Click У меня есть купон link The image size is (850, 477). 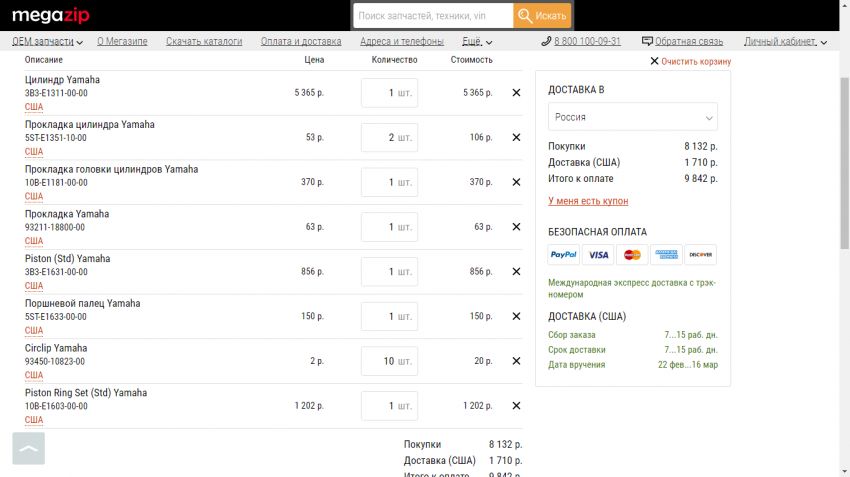[x=588, y=201]
